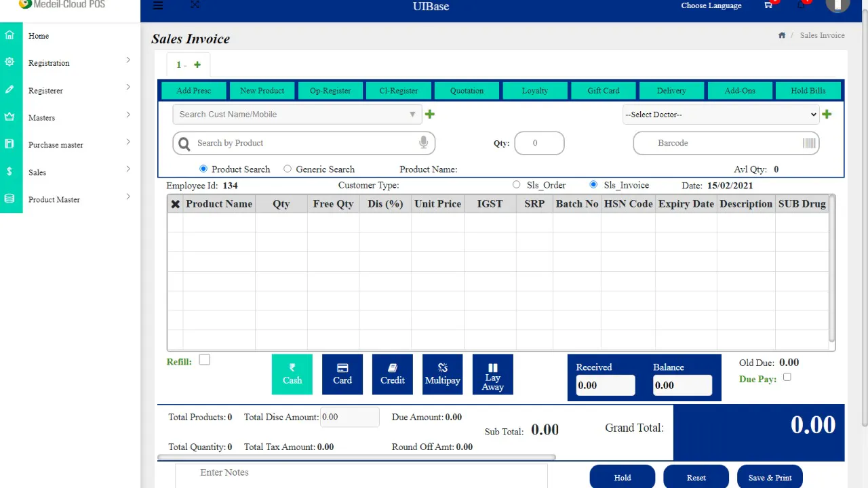
Task: Click the microphone voice search icon
Action: click(423, 142)
